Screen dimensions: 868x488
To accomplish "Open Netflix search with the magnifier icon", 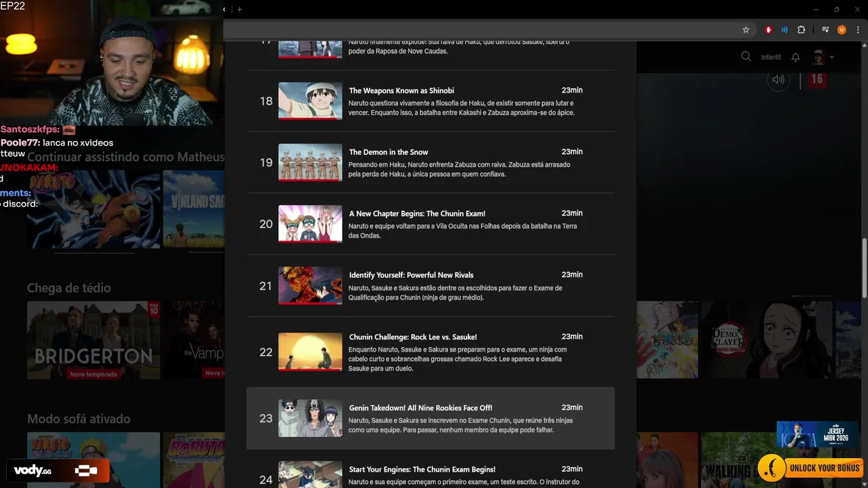I will [746, 57].
